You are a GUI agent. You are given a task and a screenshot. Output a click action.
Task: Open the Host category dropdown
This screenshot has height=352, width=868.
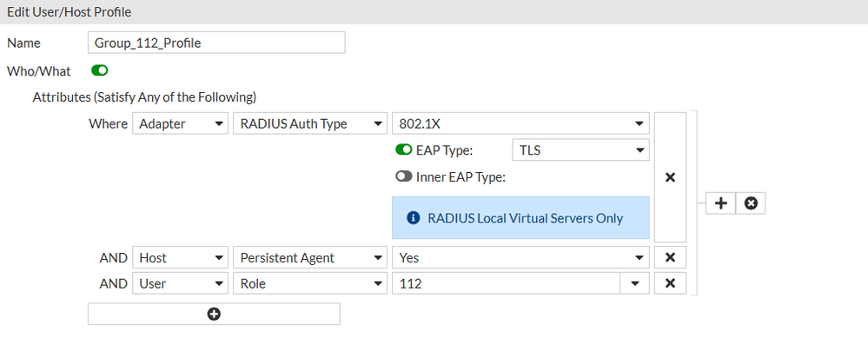coord(180,257)
